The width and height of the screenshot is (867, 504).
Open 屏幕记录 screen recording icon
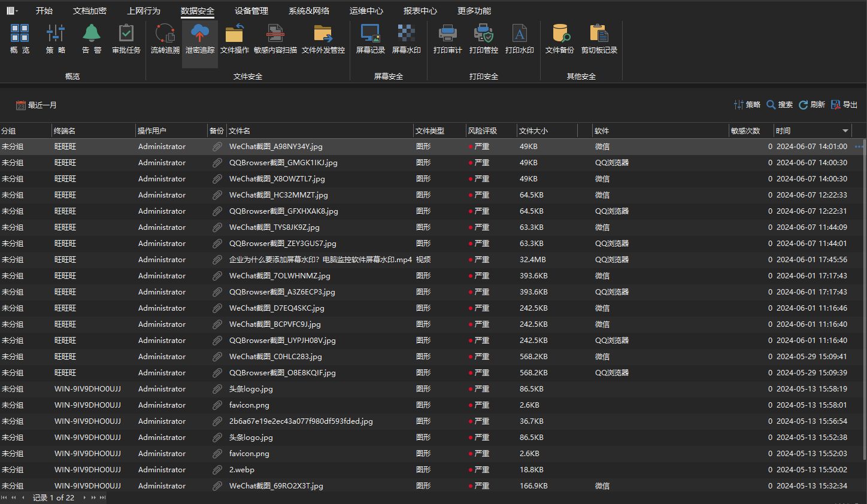pos(370,39)
